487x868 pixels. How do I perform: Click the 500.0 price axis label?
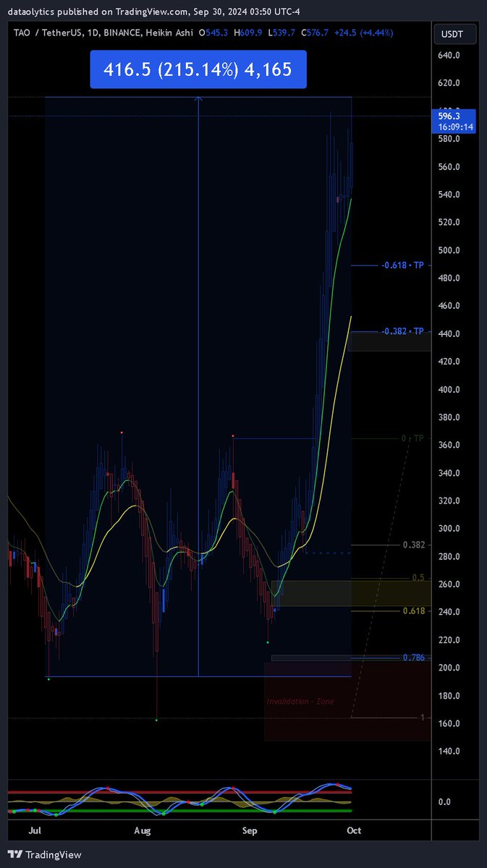tap(449, 250)
